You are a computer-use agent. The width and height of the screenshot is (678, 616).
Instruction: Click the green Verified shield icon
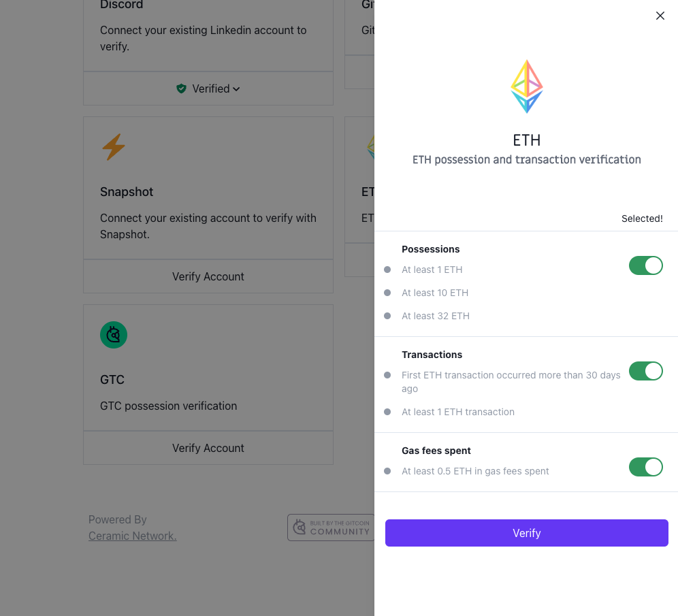tap(181, 88)
